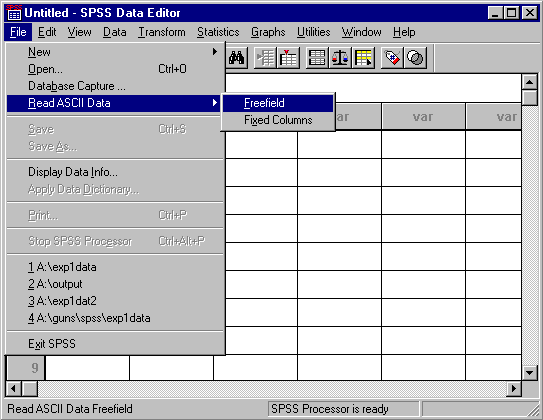This screenshot has width=543, height=420.
Task: Click the binoculars Find icon
Action: point(237,58)
